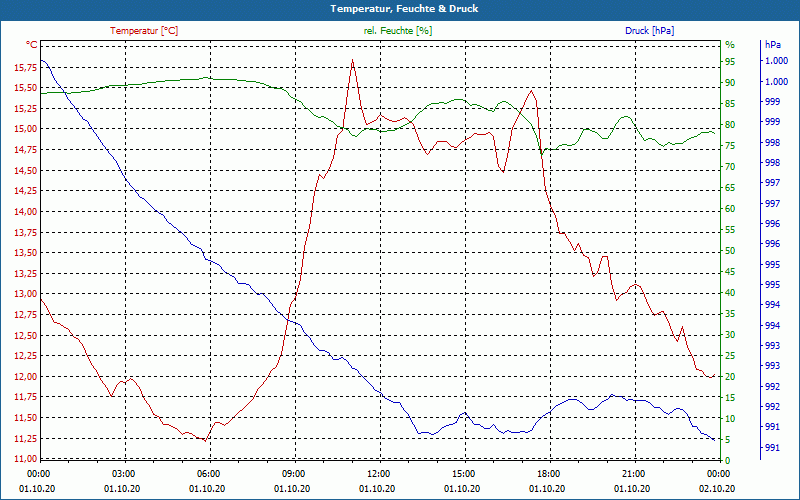Click the 12,50 temperature axis tick
This screenshot has width=800, height=500.
tap(26, 335)
